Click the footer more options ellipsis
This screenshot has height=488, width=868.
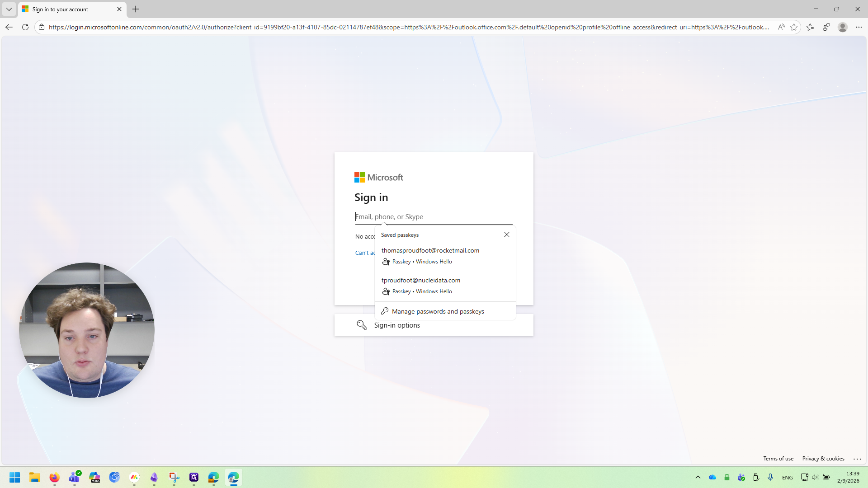click(857, 459)
